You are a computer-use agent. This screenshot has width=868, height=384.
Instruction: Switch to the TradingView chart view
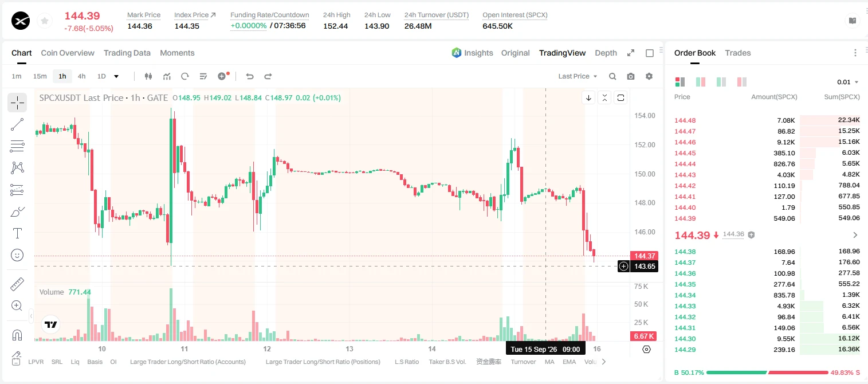pos(562,53)
